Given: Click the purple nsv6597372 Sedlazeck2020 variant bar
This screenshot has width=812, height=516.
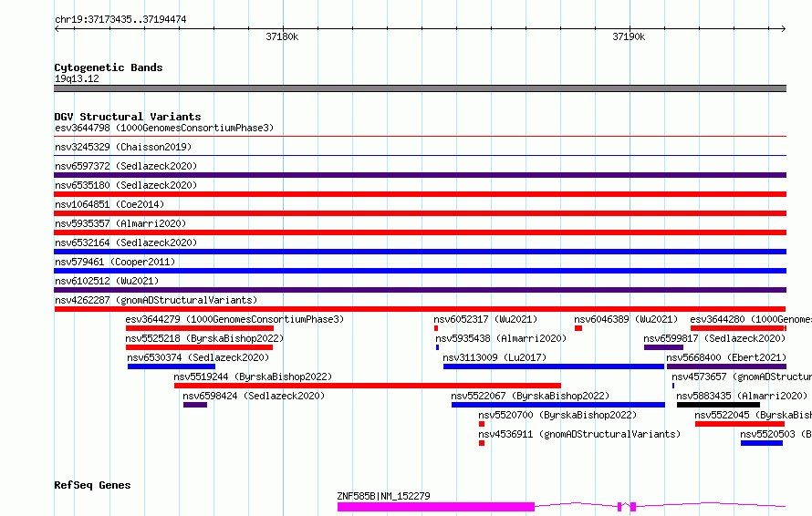Looking at the screenshot, I should point(420,175).
